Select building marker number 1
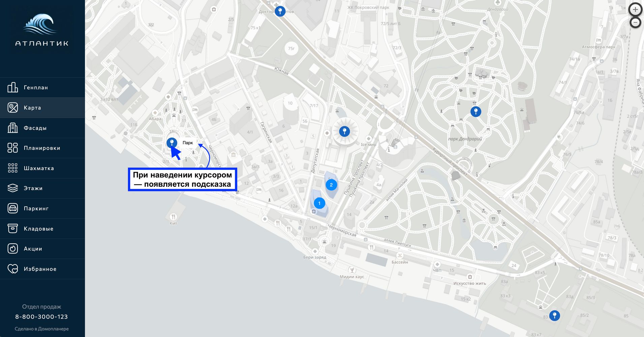Screen dimensions: 644x337 tap(319, 203)
